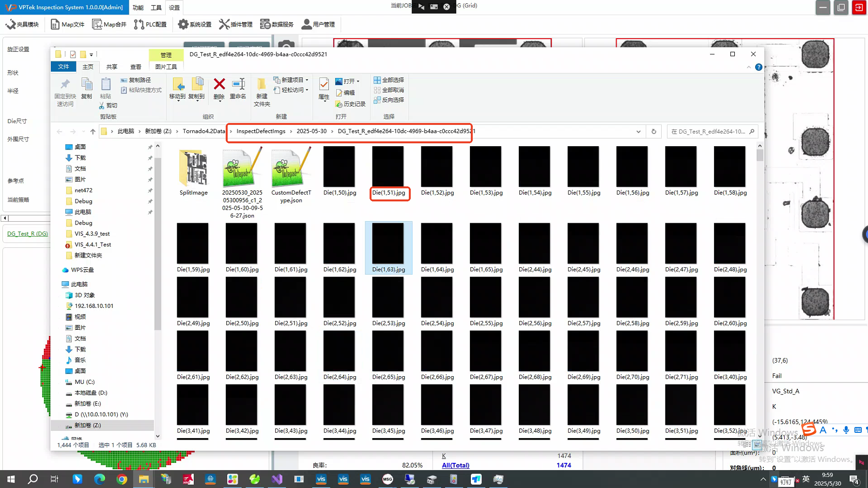Click 复制路径 copy path
Viewport: 868px width, 488px height.
(x=136, y=80)
